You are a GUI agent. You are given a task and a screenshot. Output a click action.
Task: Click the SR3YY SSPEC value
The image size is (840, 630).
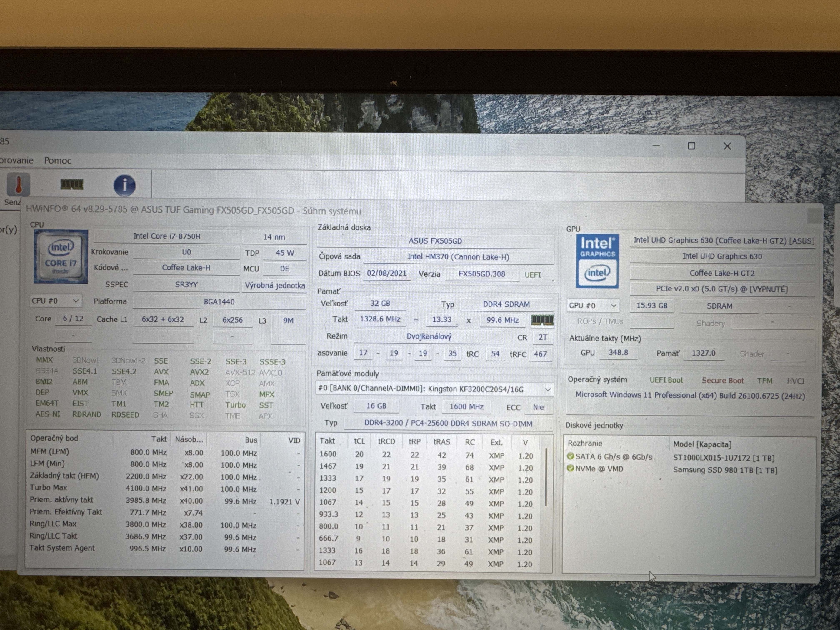(x=186, y=284)
